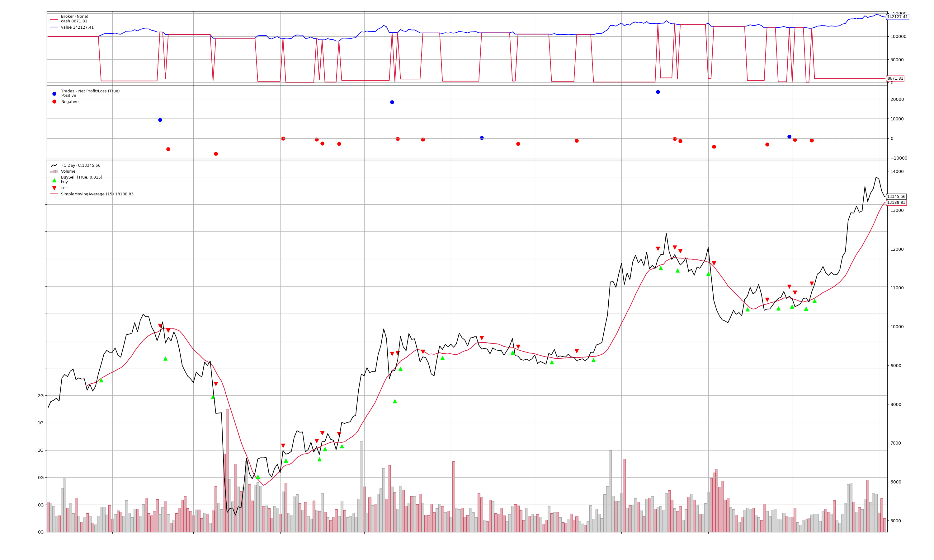Click the 13188.83 moving average tag
The image size is (934, 560).
[896, 203]
